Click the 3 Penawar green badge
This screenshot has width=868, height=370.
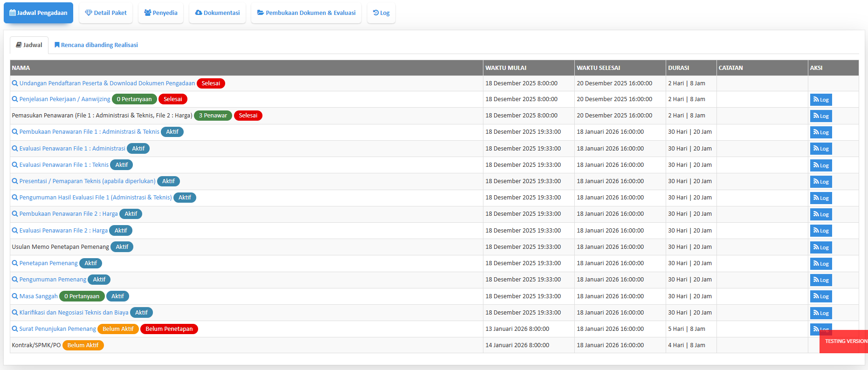click(x=213, y=116)
